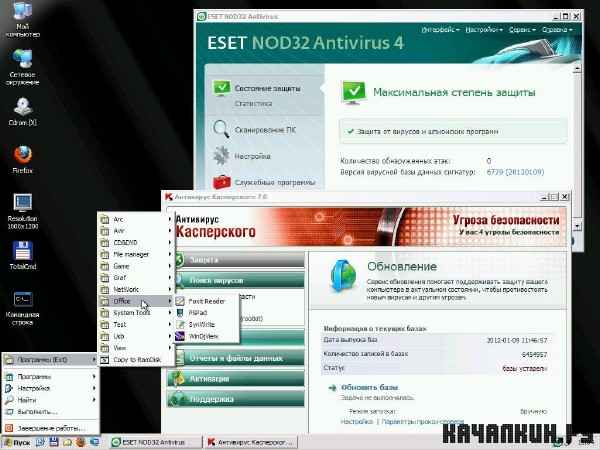Open the My Computer desktop icon

pyautogui.click(x=22, y=20)
